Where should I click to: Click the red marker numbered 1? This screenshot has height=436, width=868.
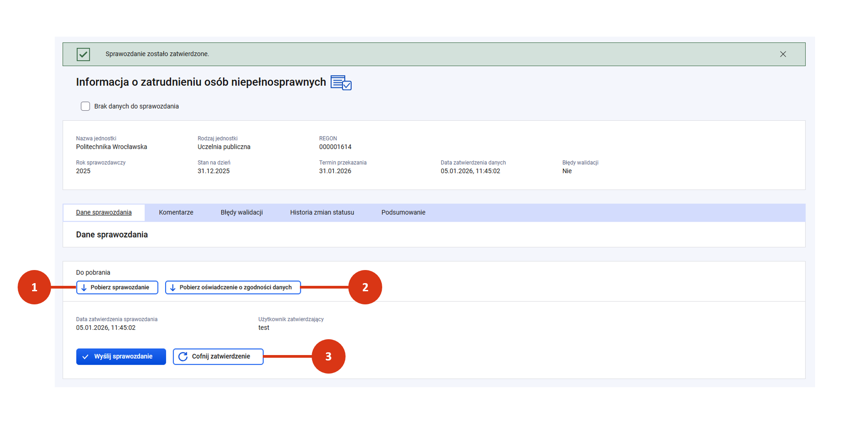click(x=34, y=287)
